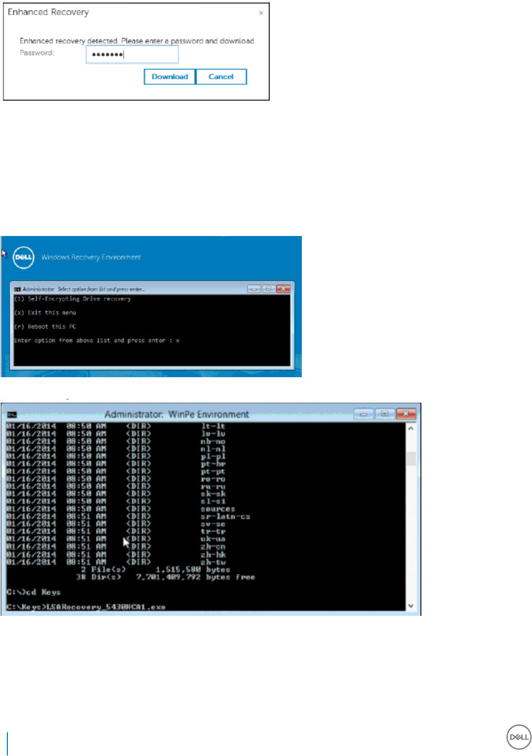Click the Dell logo in Windows Recovery Environment
Image resolution: width=532 pixels, height=756 pixels.
[x=24, y=257]
